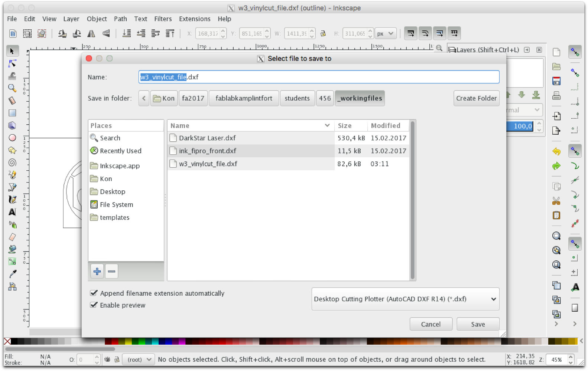The image size is (588, 371).
Task: Open the Path menu
Action: [120, 19]
